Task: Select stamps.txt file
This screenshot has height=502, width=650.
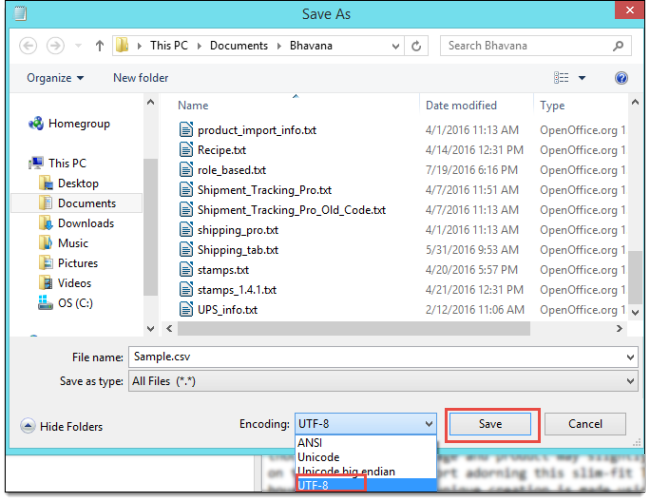Action: pos(223,270)
